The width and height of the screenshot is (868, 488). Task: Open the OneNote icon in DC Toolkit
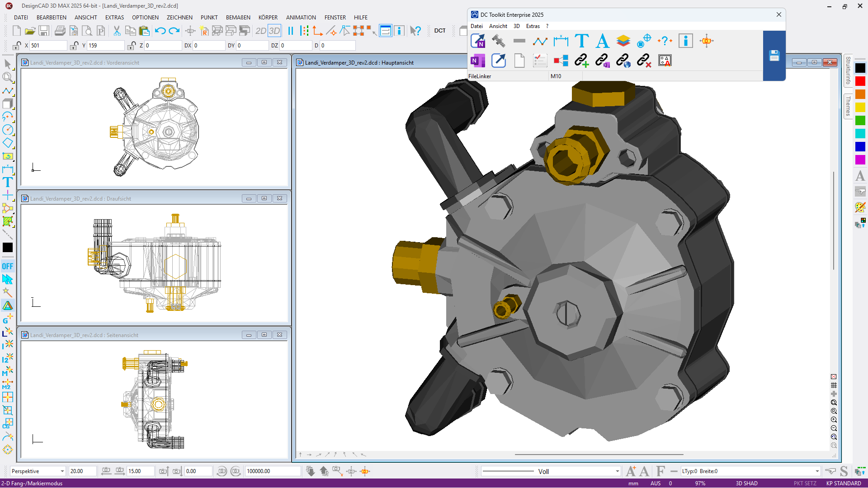pyautogui.click(x=477, y=61)
